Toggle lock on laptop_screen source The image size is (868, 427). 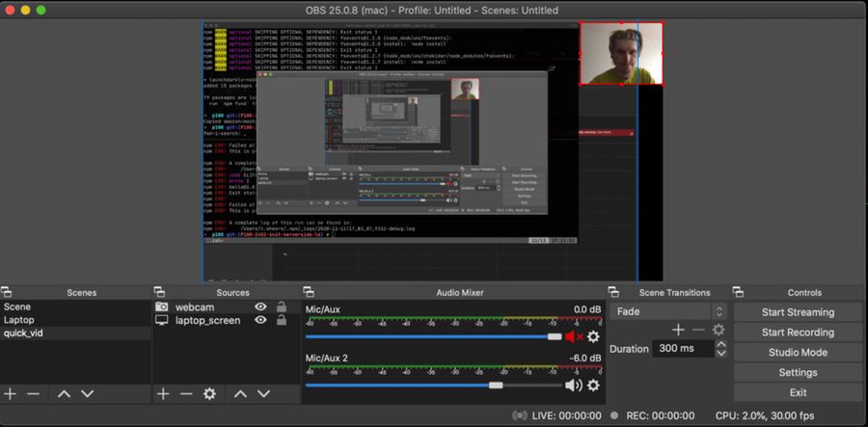[282, 319]
